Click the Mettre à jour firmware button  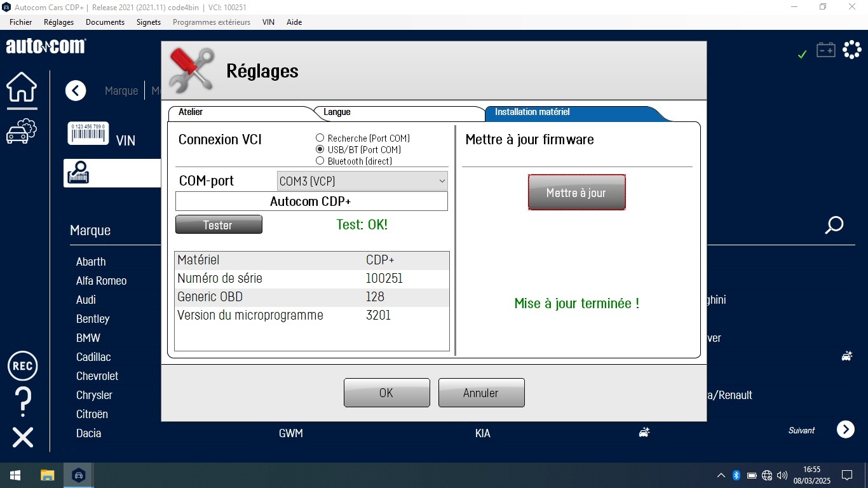click(576, 192)
